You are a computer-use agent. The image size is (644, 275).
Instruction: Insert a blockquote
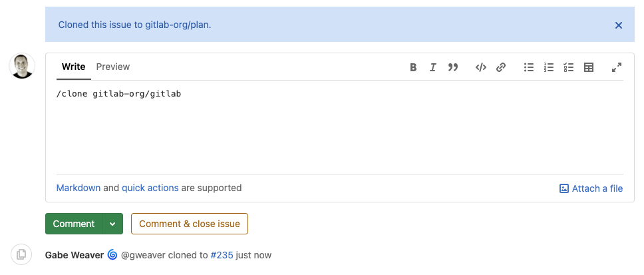click(453, 67)
